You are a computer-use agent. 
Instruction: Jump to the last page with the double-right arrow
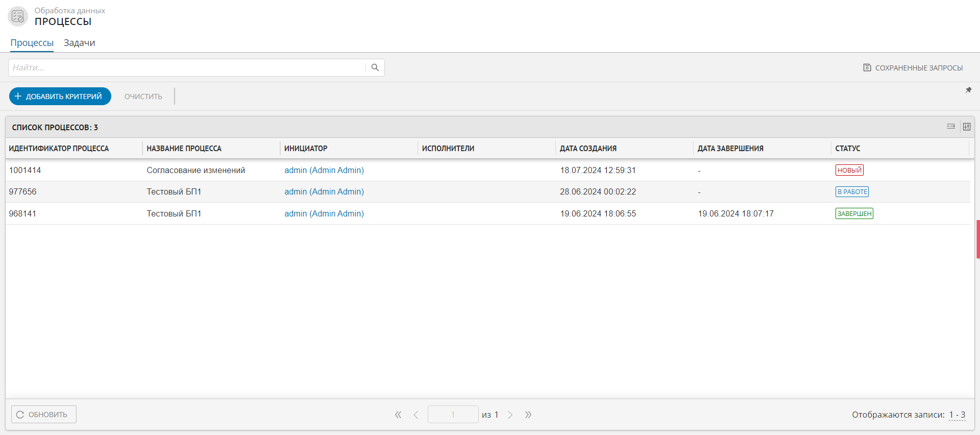528,415
